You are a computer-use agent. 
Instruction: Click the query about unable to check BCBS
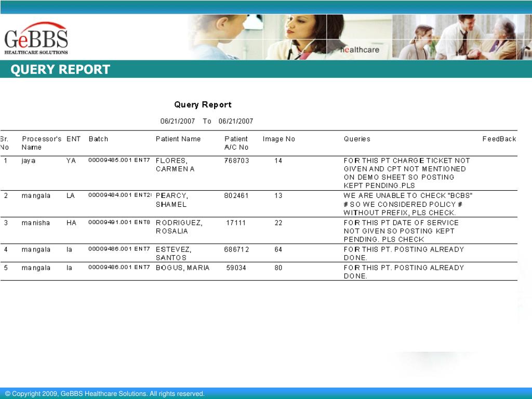[x=408, y=204]
